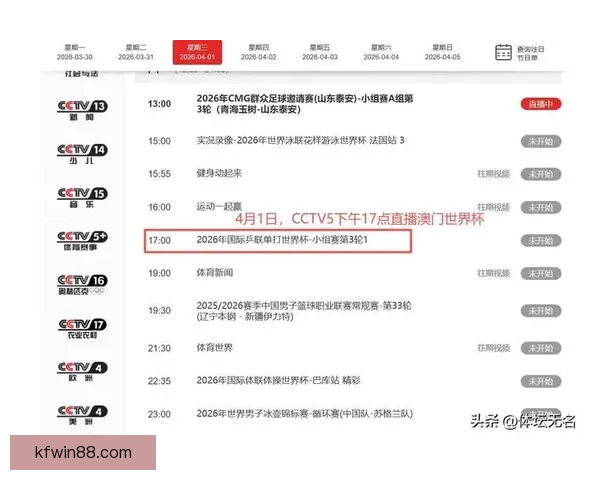Open 2026年CMG群众足球邀请赛 program title
Image resolution: width=600 pixels, height=480 pixels.
click(x=305, y=104)
